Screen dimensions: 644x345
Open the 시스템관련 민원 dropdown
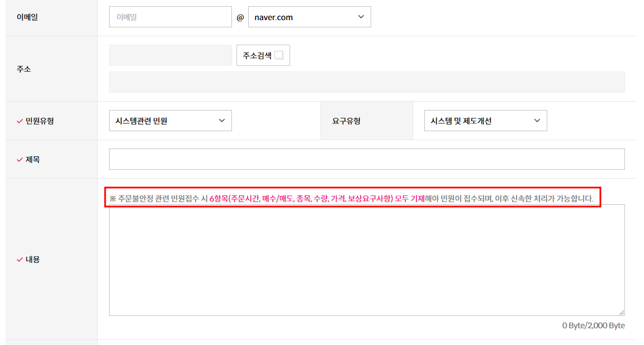tap(170, 121)
